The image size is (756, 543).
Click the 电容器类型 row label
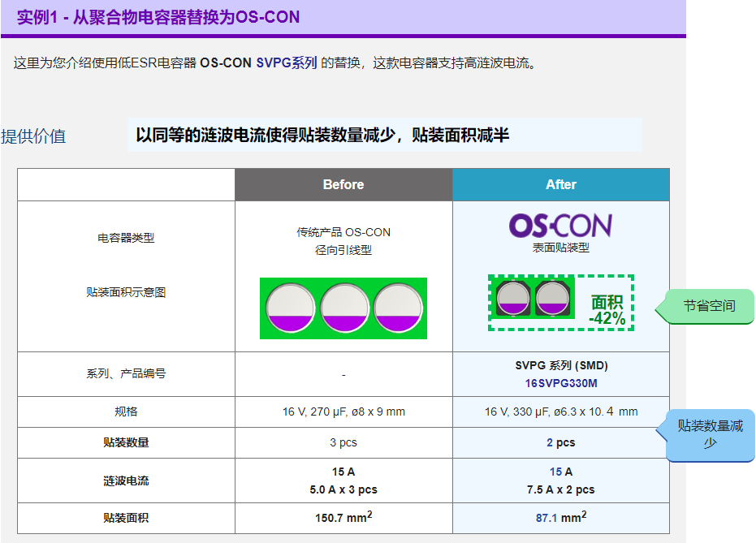point(126,238)
